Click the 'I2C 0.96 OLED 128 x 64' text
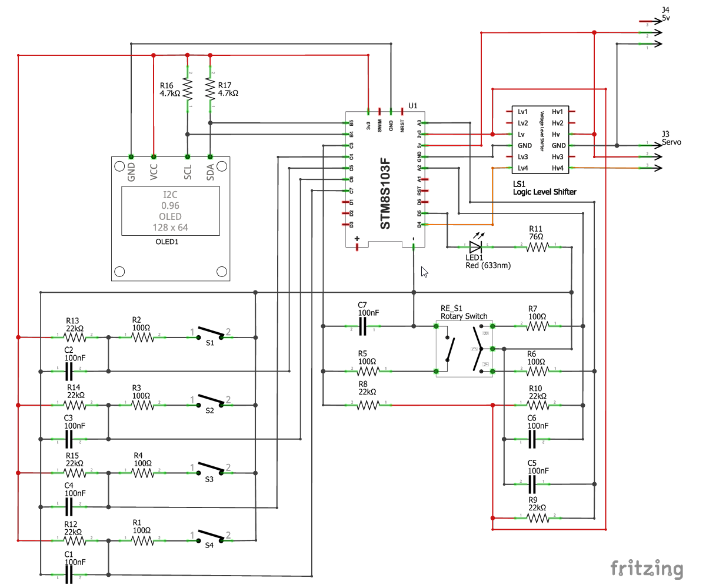706x588 pixels. pos(171,211)
